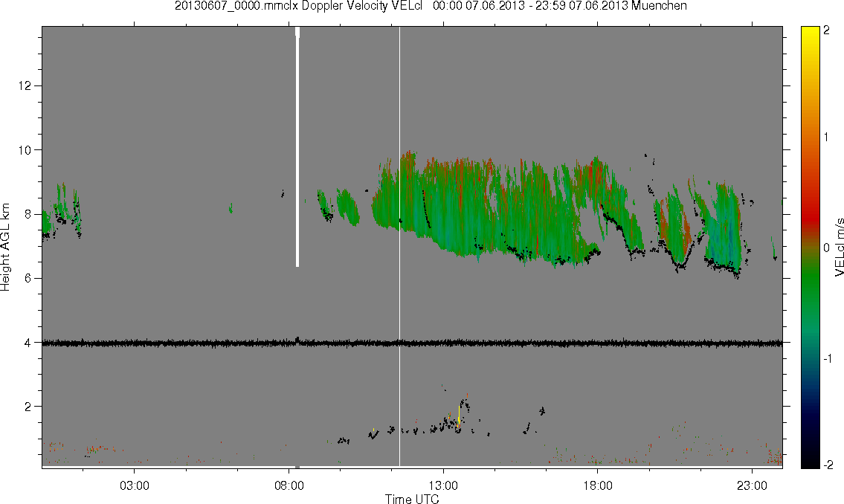Click the height tick label 6

pyautogui.click(x=28, y=278)
